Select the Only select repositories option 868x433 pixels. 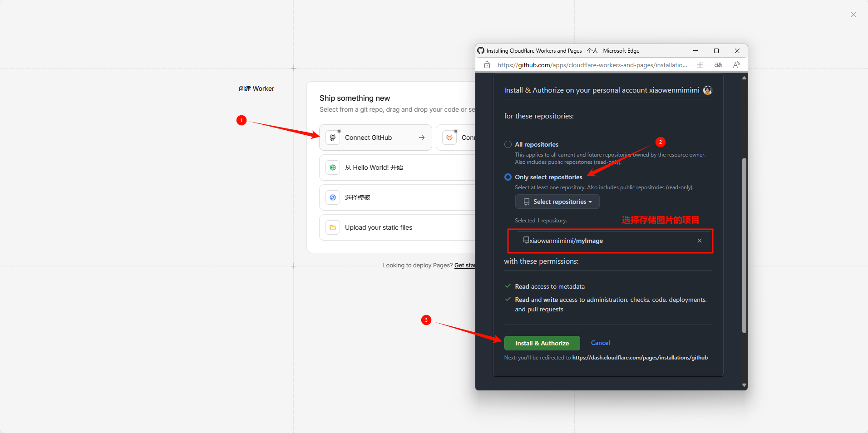[508, 177]
